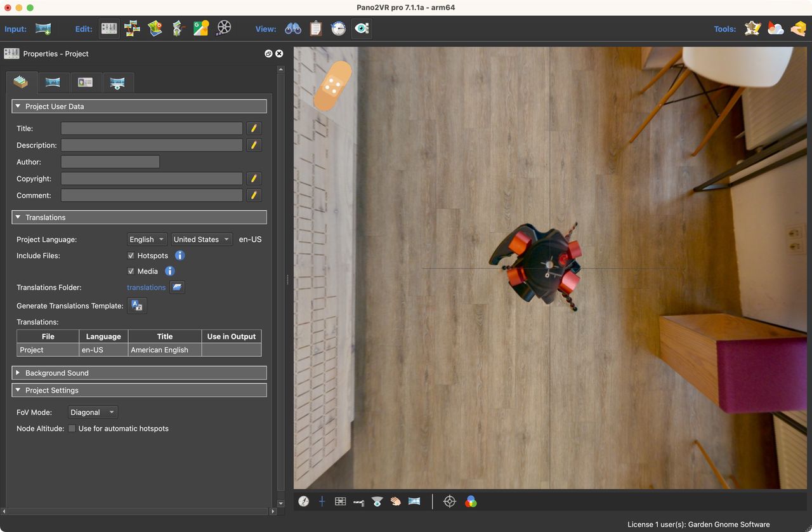812x532 pixels.
Task: Open the Google Street View tool
Action: (201, 29)
